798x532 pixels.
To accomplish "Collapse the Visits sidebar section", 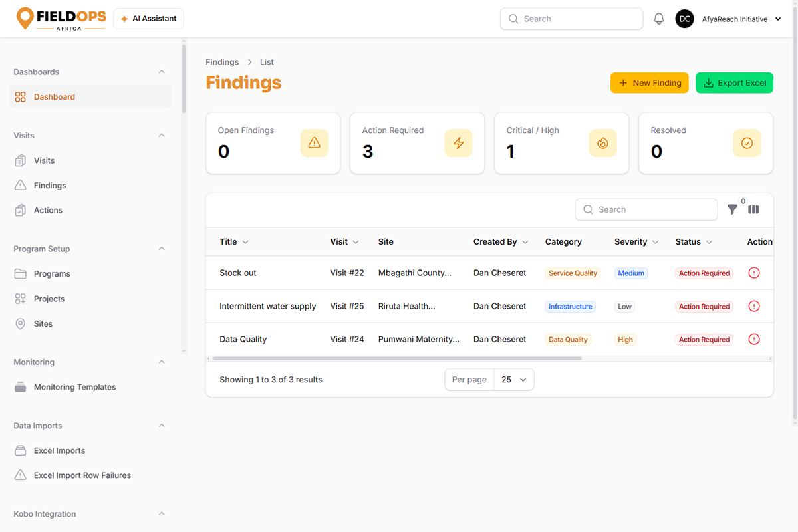I will click(x=162, y=136).
